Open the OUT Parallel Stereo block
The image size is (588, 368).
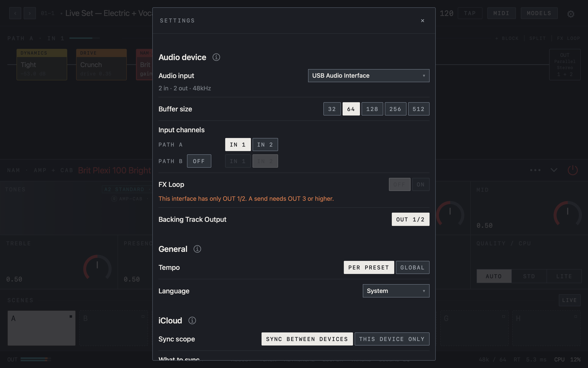[565, 64]
